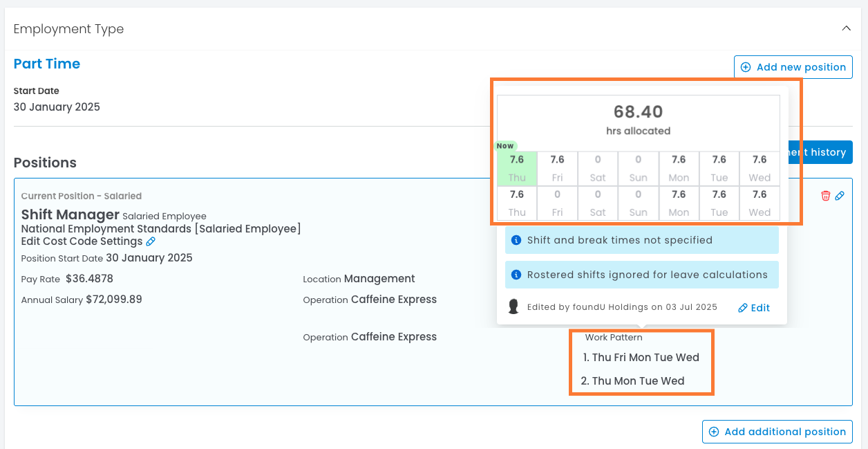Click first week Friday 7.6 hours cell

pyautogui.click(x=557, y=168)
